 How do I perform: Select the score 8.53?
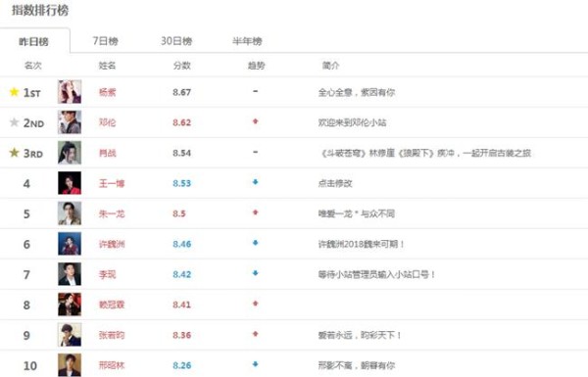click(182, 183)
